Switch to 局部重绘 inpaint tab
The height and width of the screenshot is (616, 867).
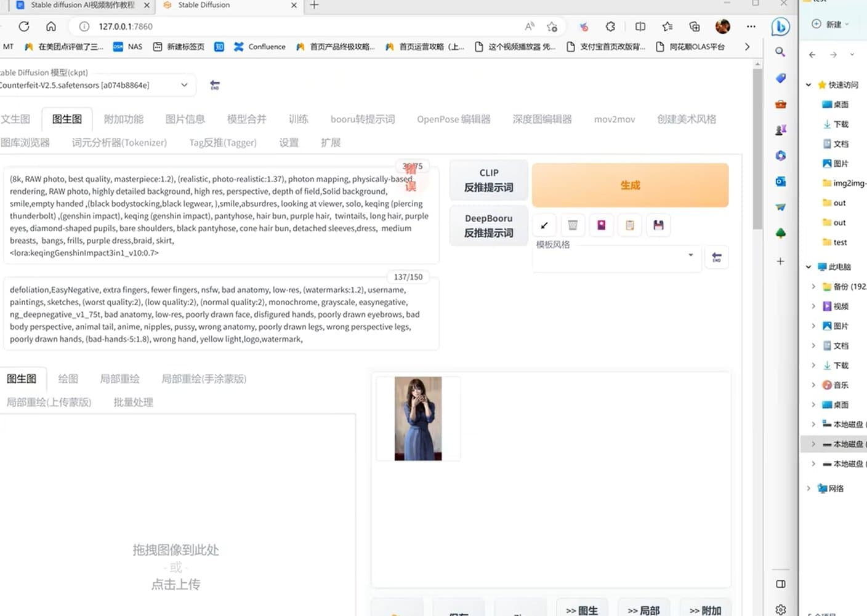(x=119, y=379)
